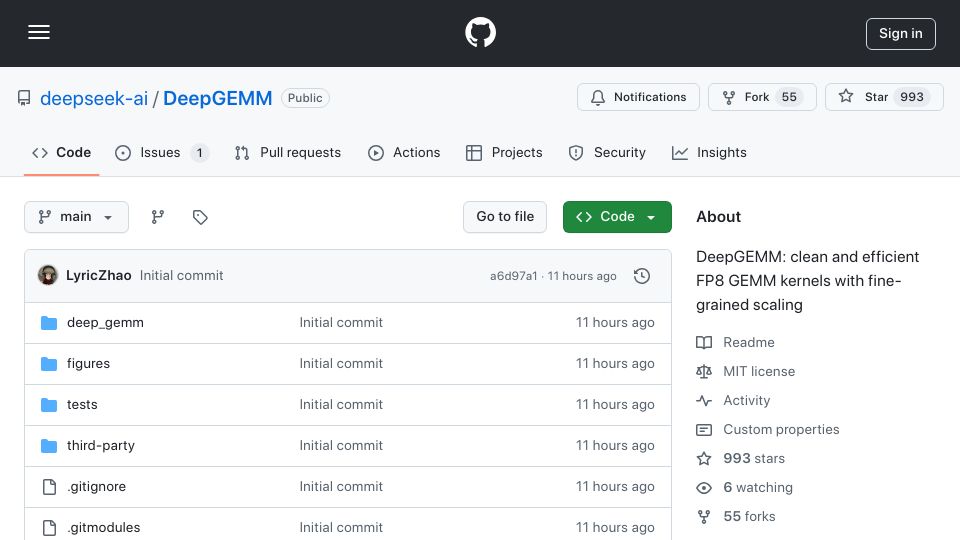Open the Readme link in About

click(x=735, y=342)
